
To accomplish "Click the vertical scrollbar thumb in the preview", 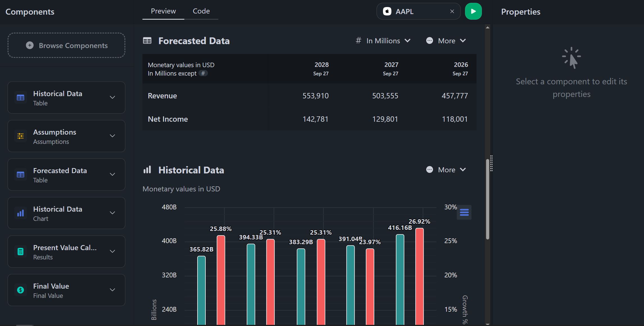I will point(487,199).
